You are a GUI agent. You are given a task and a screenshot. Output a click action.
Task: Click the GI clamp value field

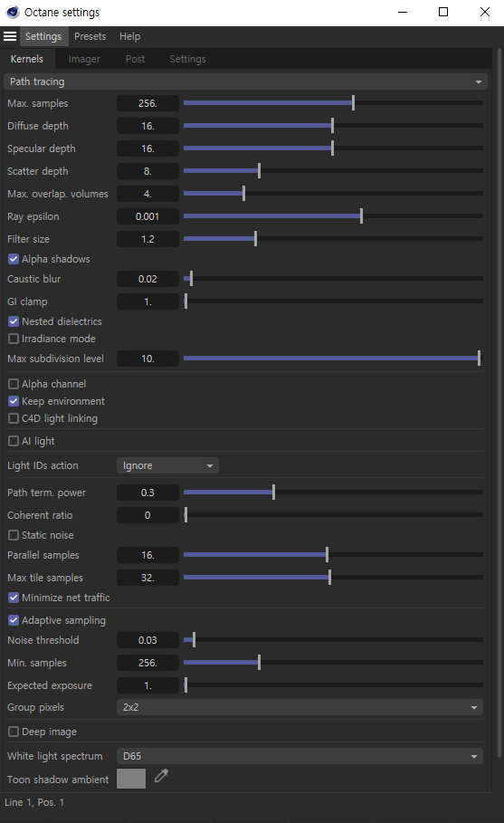click(147, 301)
